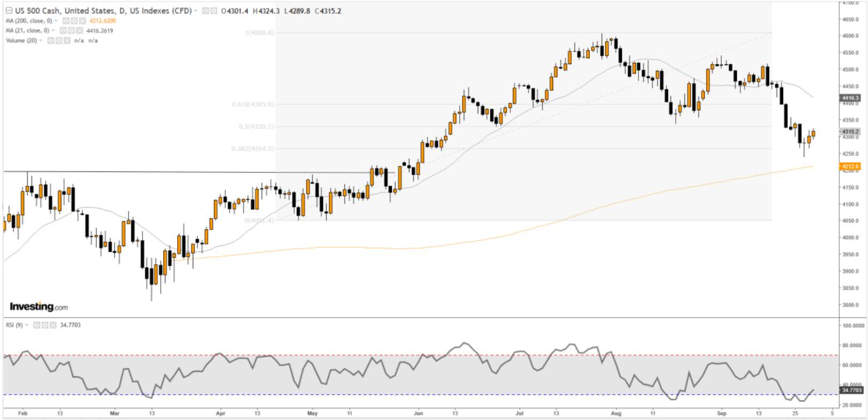Open the RSI (9) dropdown arrow
Viewport: 868px width, 420px height.
(27, 325)
